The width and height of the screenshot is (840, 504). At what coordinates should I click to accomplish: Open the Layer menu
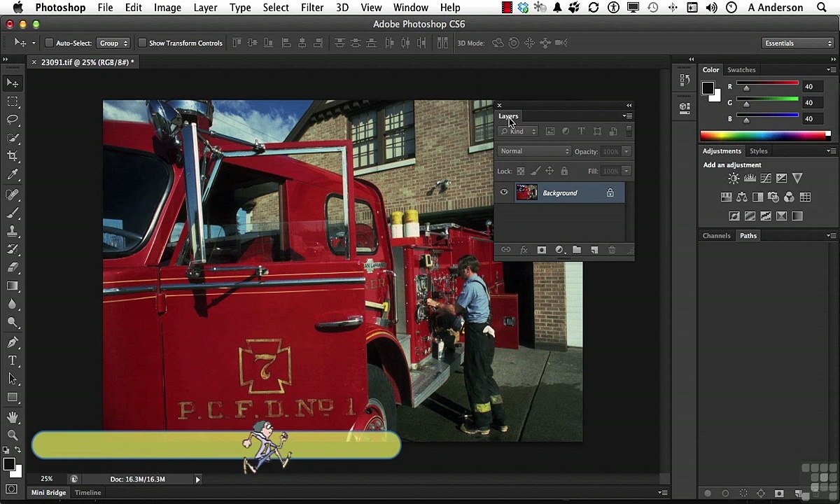205,8
